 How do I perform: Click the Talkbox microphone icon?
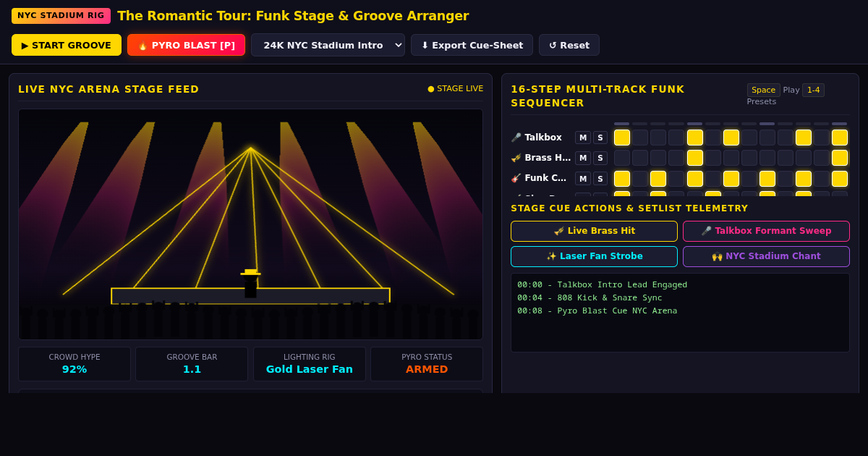[516, 138]
